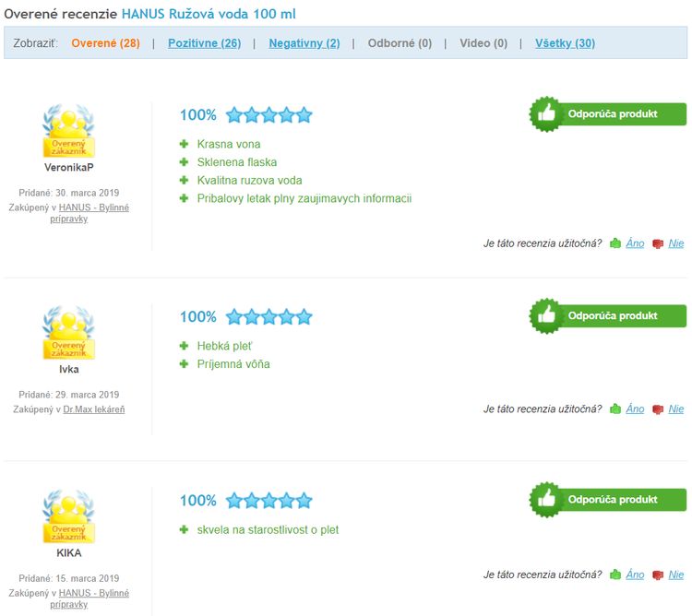
Task: Select reviewer name KIKA
Action: click(x=69, y=553)
